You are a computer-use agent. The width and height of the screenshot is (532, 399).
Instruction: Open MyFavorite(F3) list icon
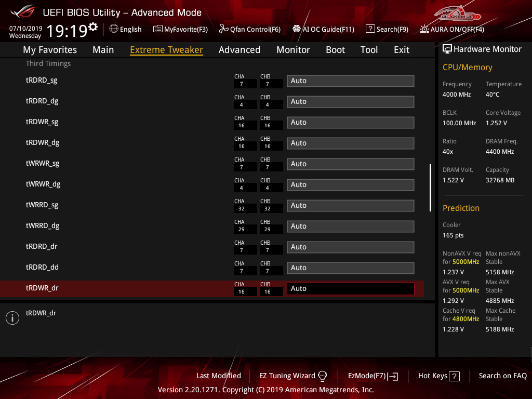tap(158, 29)
